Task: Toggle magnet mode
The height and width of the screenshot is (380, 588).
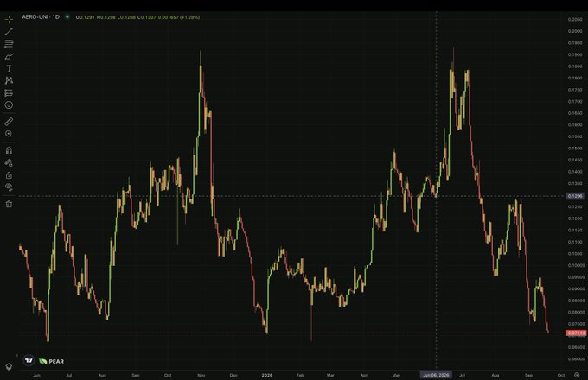Action: click(9, 150)
